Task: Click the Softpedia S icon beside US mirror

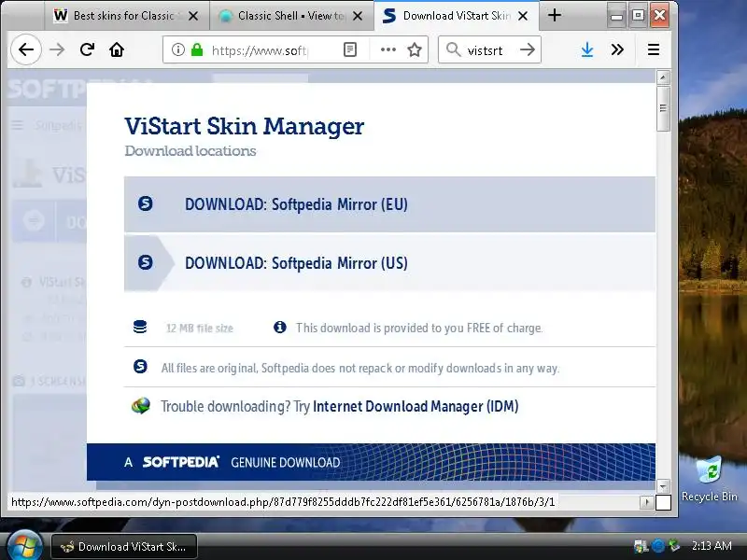Action: (x=146, y=262)
